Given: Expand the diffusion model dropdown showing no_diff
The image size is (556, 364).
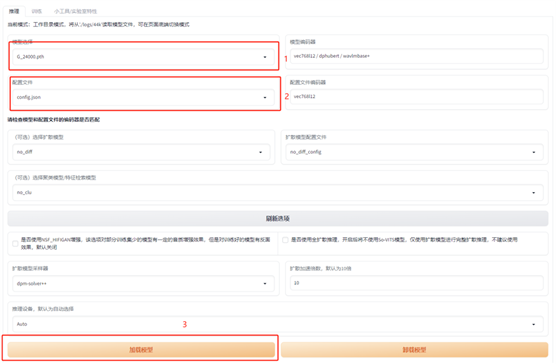Looking at the screenshot, I should point(141,152).
